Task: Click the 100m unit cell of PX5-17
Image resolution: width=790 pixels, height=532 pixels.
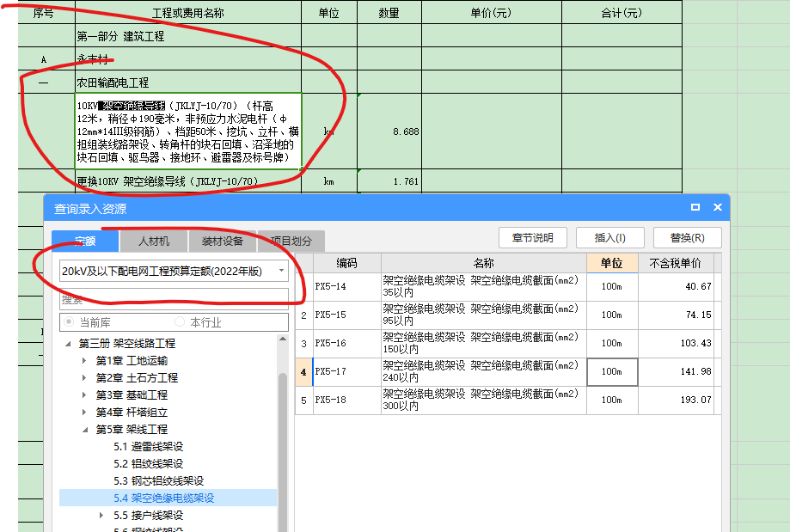Action: (x=612, y=372)
